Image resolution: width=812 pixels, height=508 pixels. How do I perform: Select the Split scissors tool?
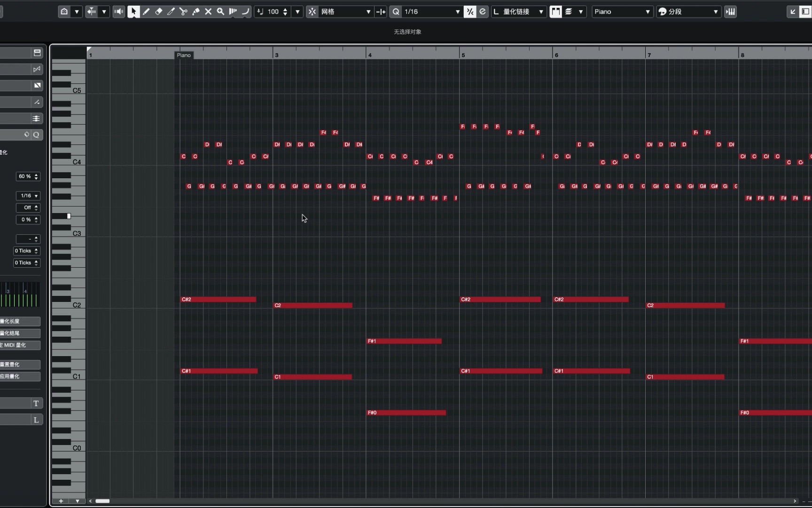click(183, 12)
